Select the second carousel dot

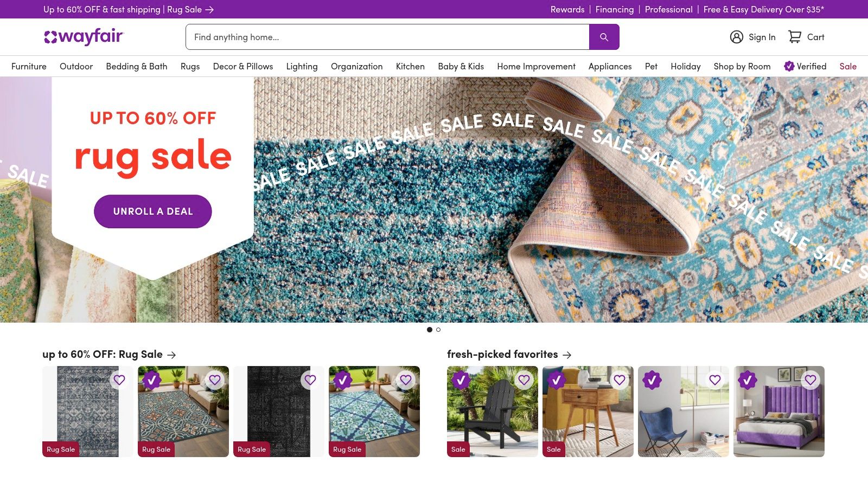pyautogui.click(x=439, y=329)
